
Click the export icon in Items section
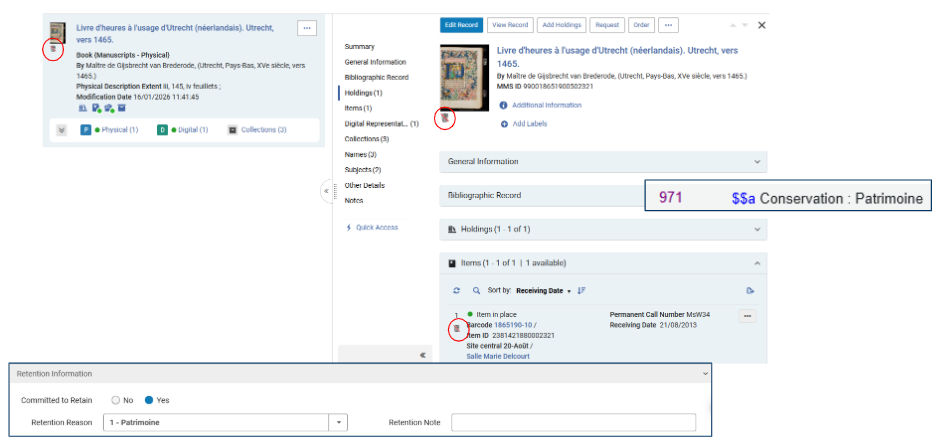click(x=750, y=290)
